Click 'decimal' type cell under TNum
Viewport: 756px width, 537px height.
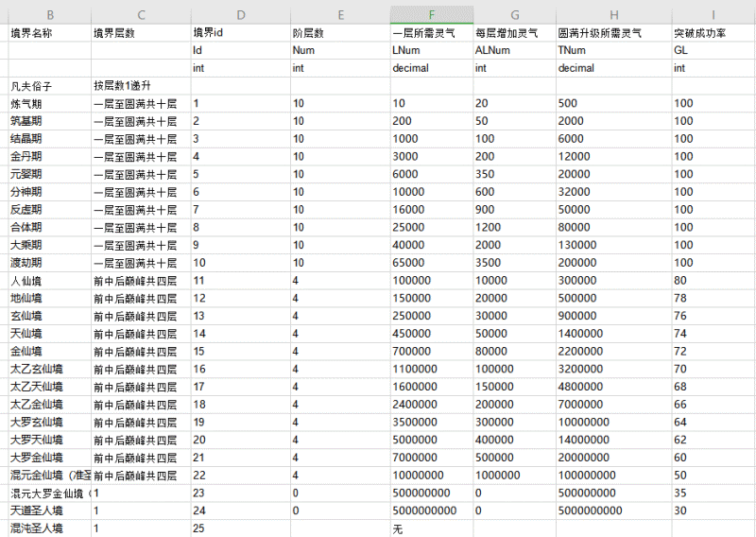tap(613, 68)
